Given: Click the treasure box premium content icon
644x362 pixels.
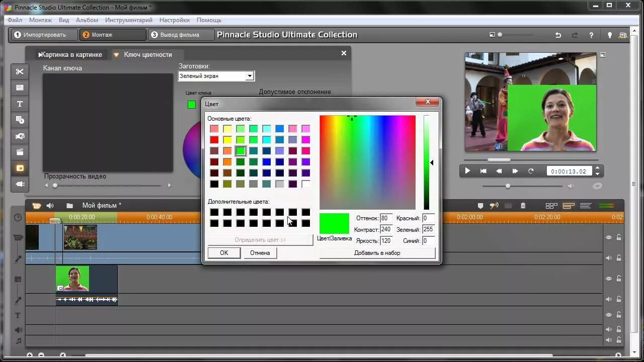Looking at the screenshot, I should pyautogui.click(x=623, y=35).
